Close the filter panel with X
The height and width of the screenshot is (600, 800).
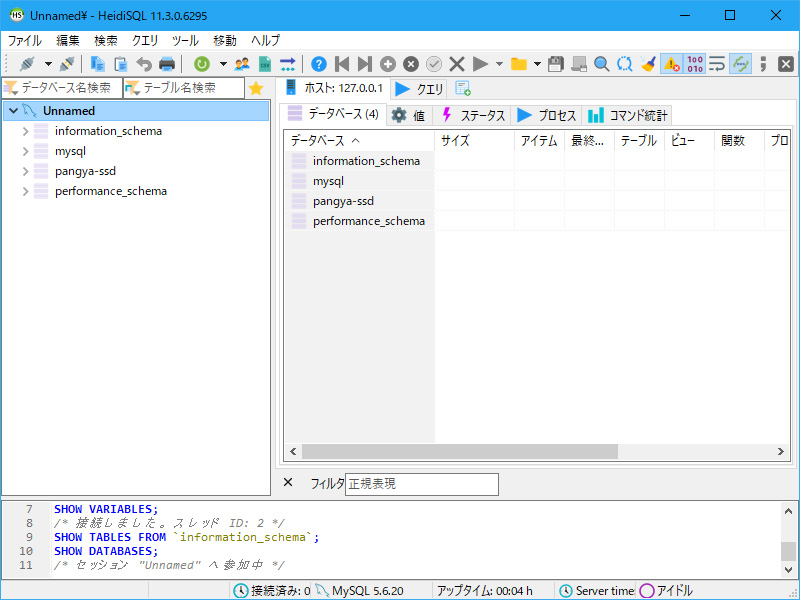pos(288,482)
